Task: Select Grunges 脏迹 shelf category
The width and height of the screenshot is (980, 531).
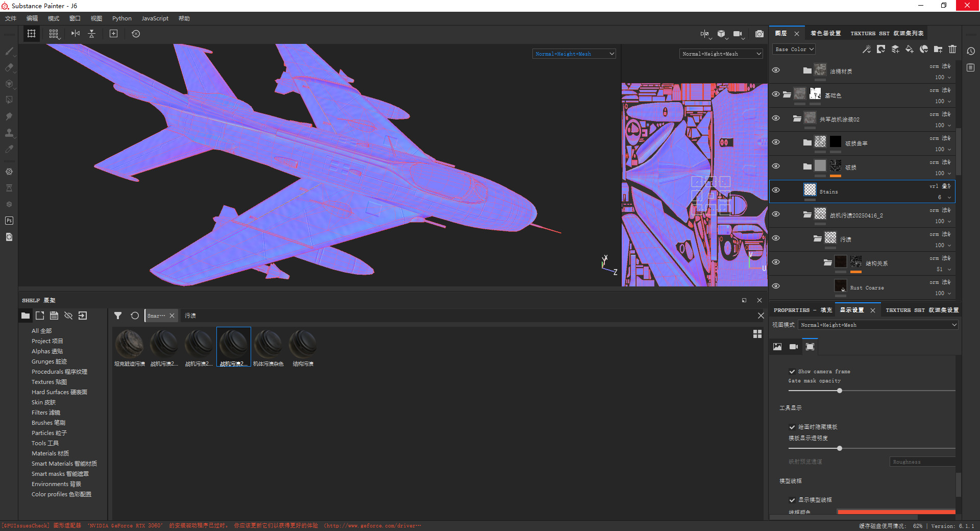Action: (49, 361)
